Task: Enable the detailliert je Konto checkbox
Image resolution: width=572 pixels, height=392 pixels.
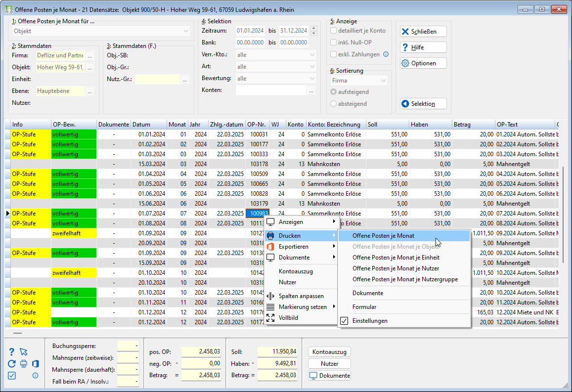Action: pos(333,31)
